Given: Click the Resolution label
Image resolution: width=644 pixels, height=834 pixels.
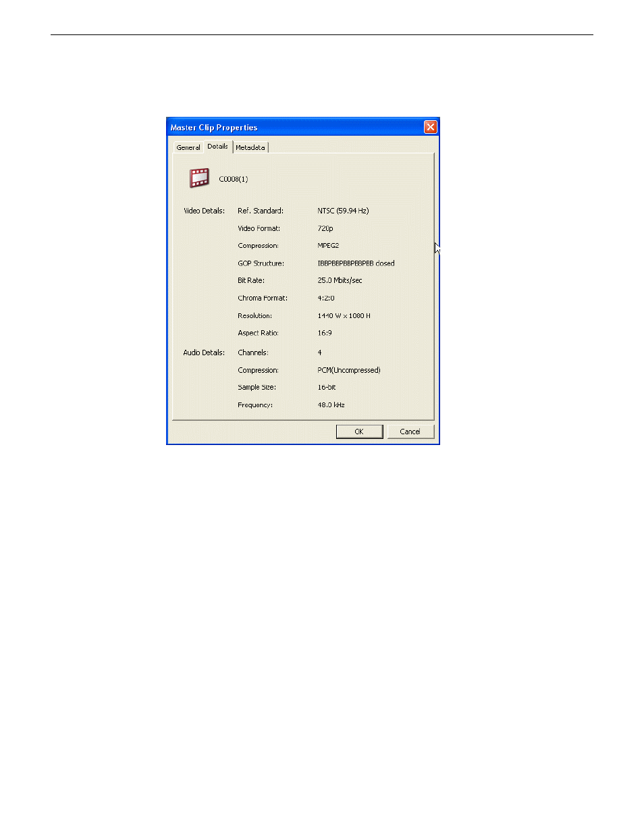Looking at the screenshot, I should pos(254,315).
